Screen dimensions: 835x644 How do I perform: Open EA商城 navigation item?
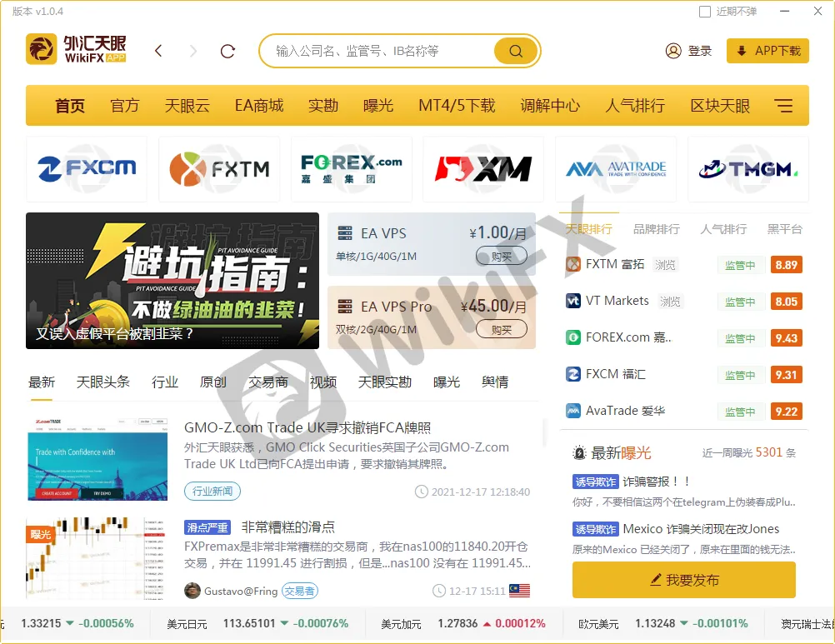click(x=259, y=105)
